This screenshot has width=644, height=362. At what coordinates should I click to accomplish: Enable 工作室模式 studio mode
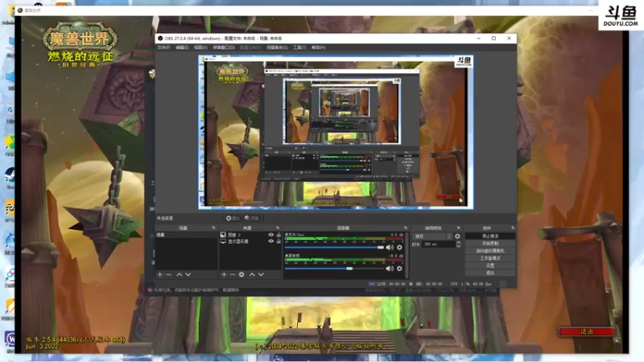coord(490,258)
